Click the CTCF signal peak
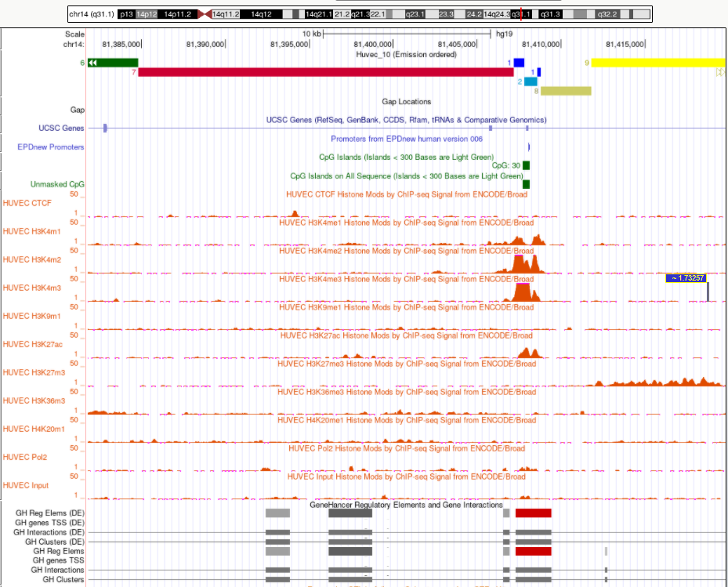728x587 pixels. 295,214
